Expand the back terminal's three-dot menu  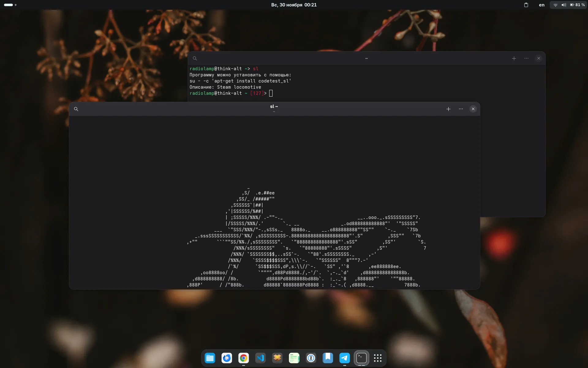tap(526, 58)
